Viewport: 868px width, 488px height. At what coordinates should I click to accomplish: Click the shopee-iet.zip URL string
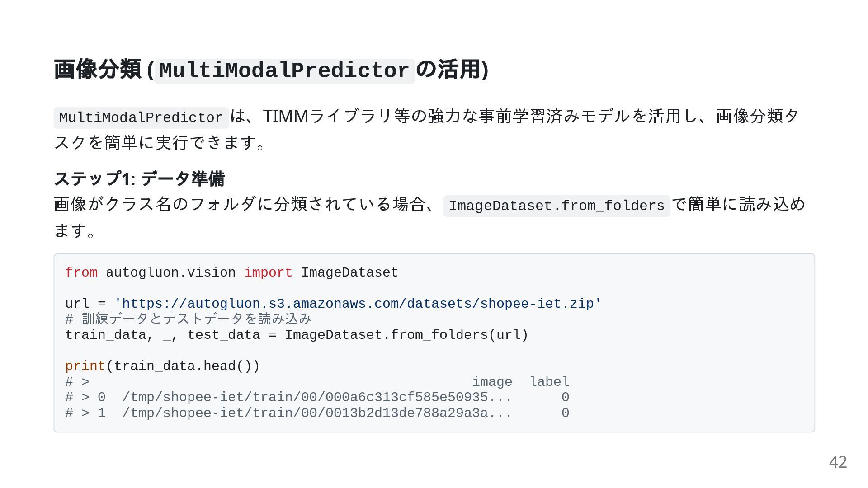pyautogui.click(x=358, y=304)
